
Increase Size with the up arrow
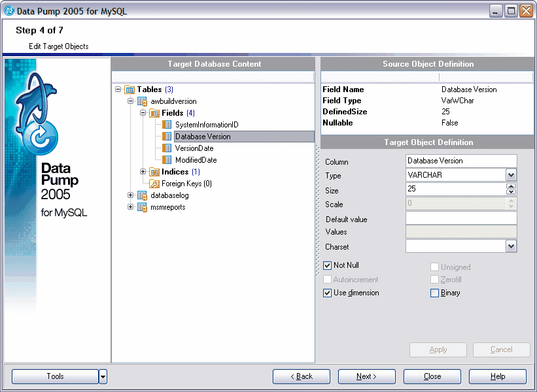[511, 186]
